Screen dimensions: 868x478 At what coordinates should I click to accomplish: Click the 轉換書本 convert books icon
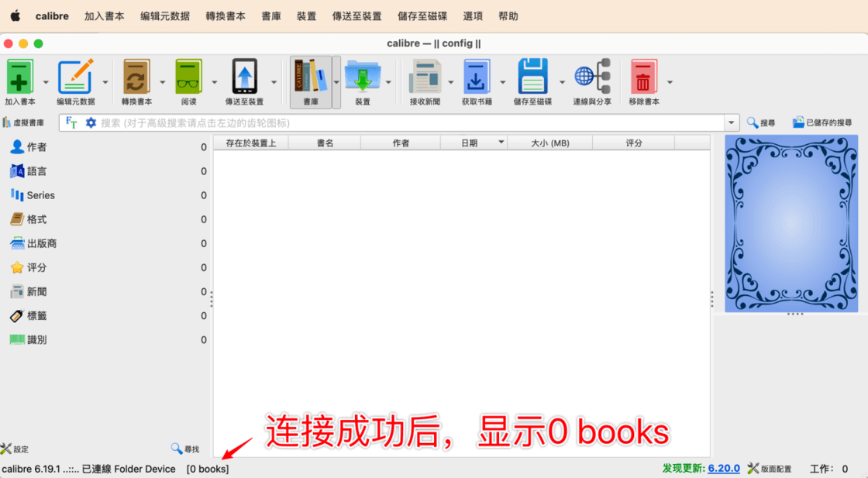[136, 77]
